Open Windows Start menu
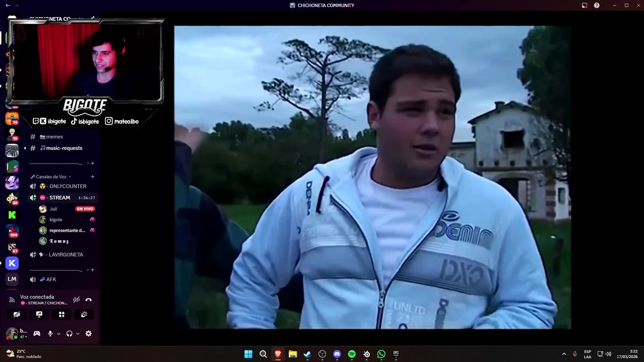 (248, 354)
